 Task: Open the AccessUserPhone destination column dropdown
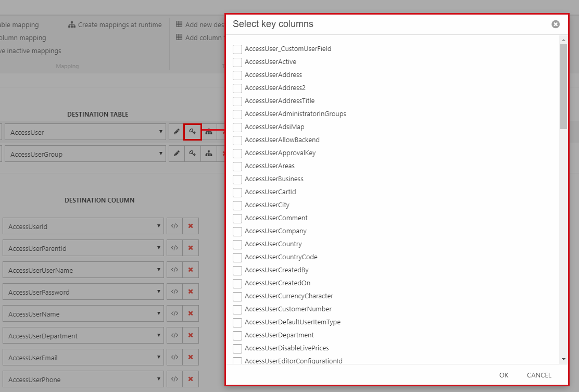tap(83, 380)
